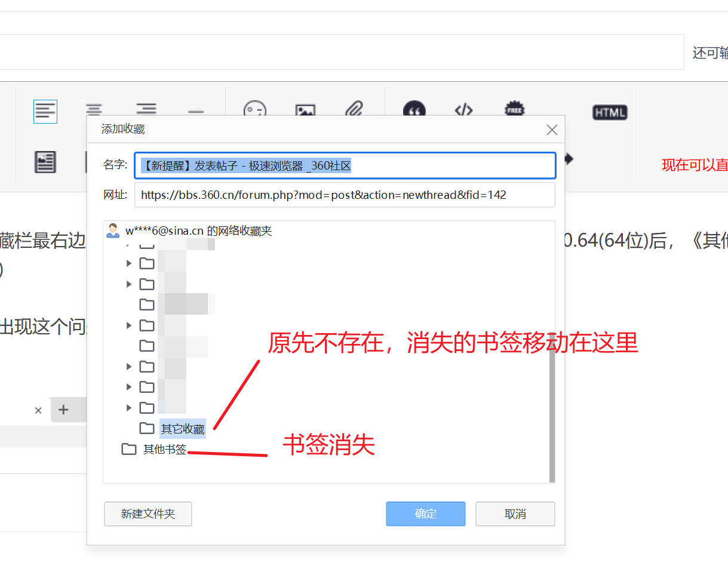Screen dimensions: 728x575
Task: Expand the folder just above 其它收藏
Action: point(129,408)
